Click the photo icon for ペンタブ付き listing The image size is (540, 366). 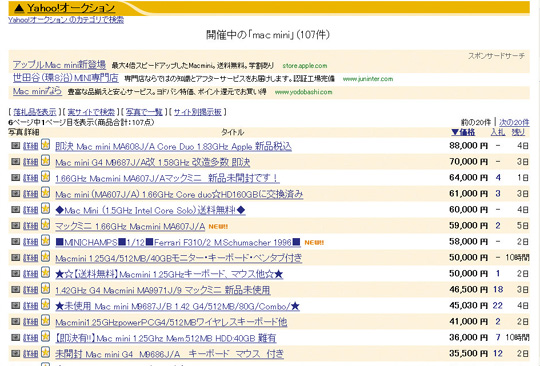[x=15, y=258]
